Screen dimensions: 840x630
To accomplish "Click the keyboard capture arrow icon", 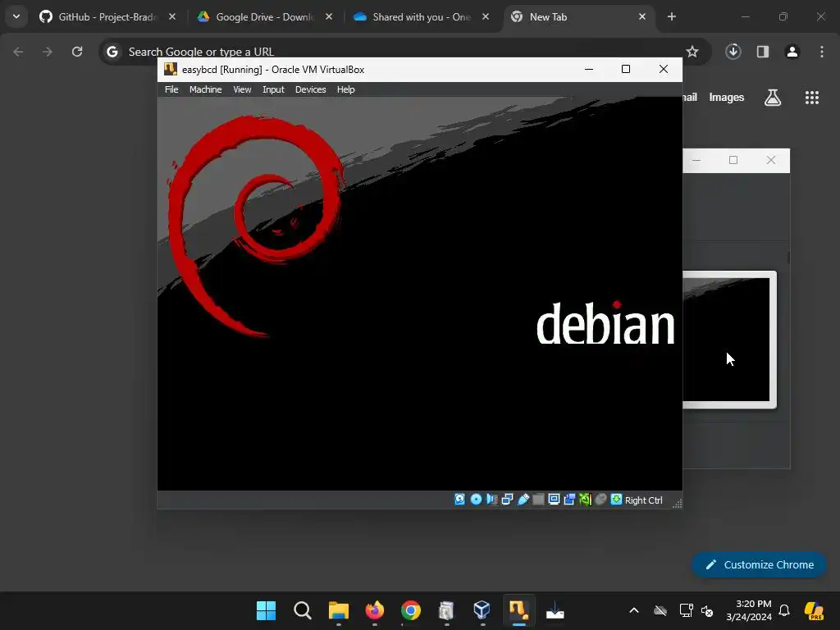I will [617, 500].
